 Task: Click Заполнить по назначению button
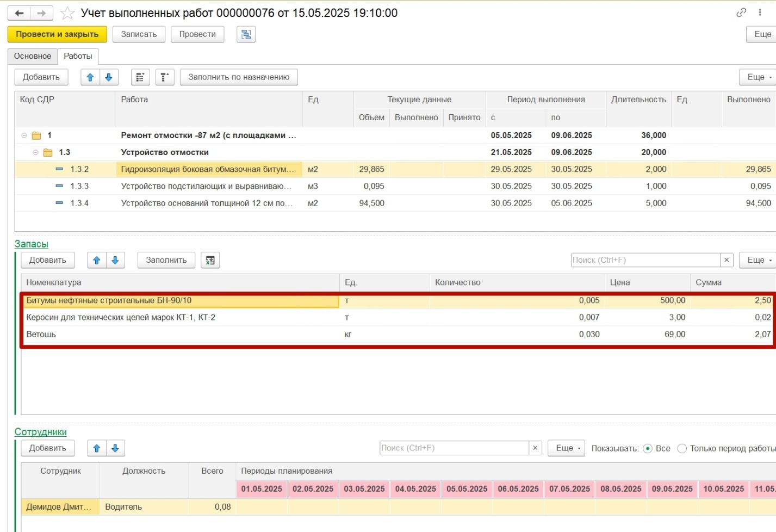point(239,77)
